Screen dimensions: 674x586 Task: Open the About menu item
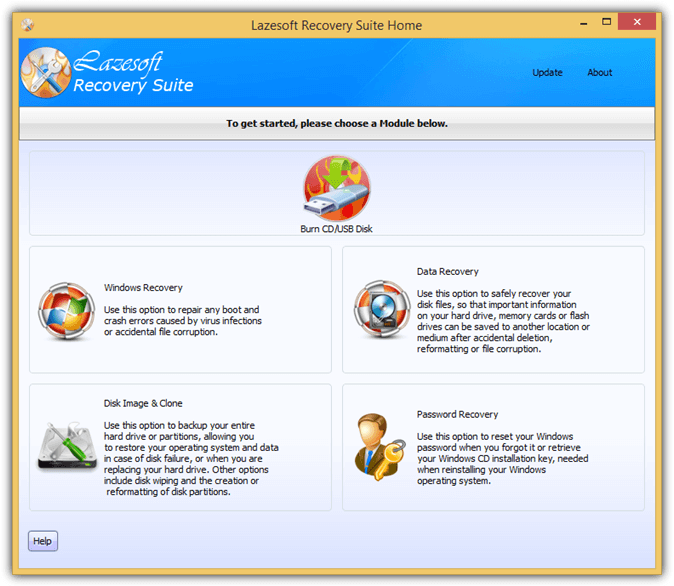pyautogui.click(x=600, y=73)
